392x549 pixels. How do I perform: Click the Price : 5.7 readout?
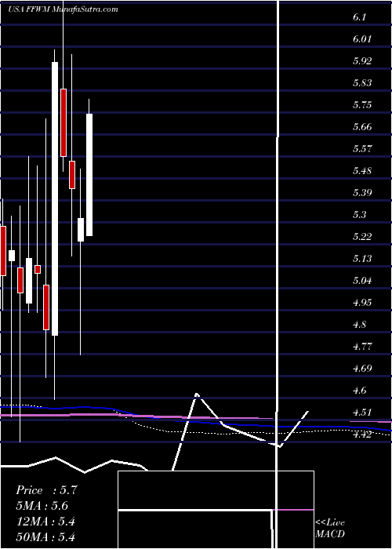46,490
